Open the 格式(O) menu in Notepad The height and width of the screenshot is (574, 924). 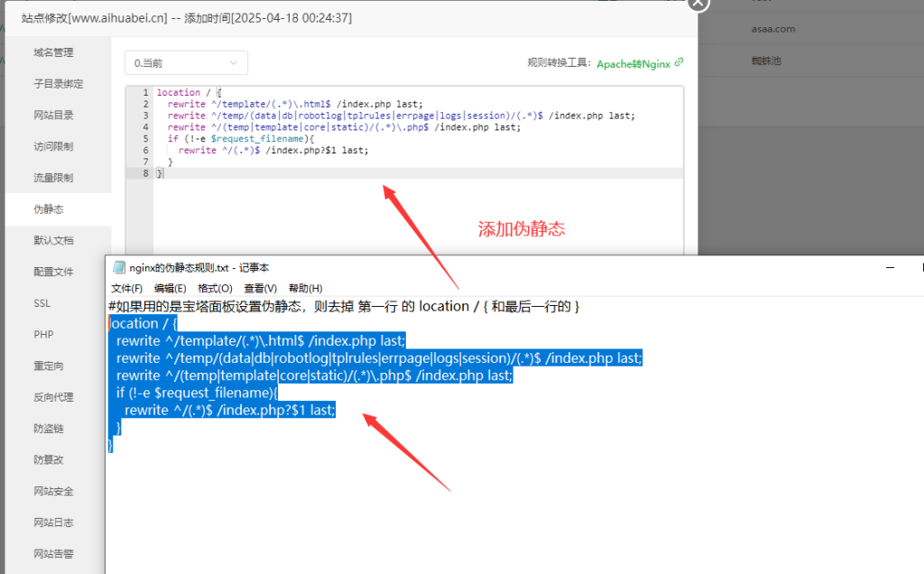(x=215, y=288)
